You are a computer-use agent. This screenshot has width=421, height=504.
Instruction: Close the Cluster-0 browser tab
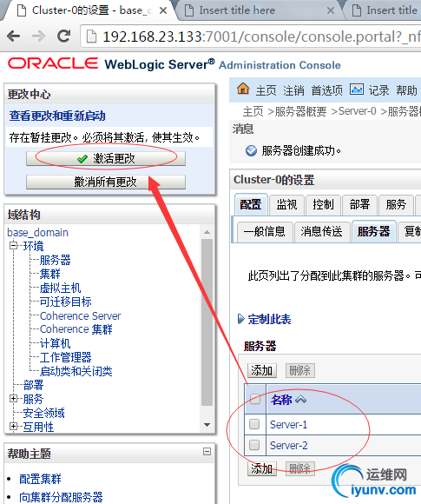(x=163, y=10)
